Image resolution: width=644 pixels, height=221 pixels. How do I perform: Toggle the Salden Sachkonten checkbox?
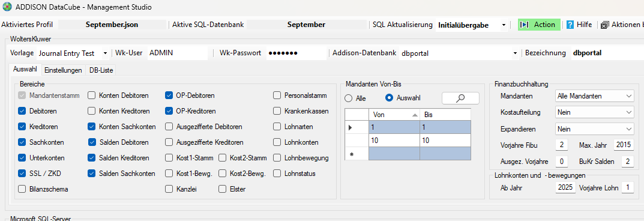pyautogui.click(x=92, y=174)
